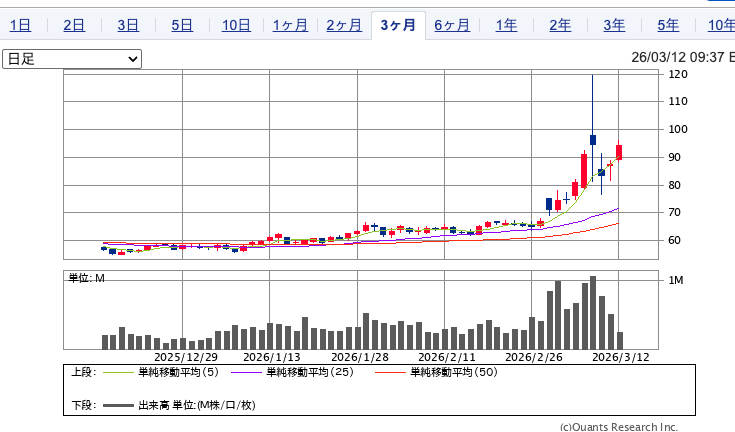Show the 10年 chart range
The height and width of the screenshot is (432, 735).
point(719,25)
